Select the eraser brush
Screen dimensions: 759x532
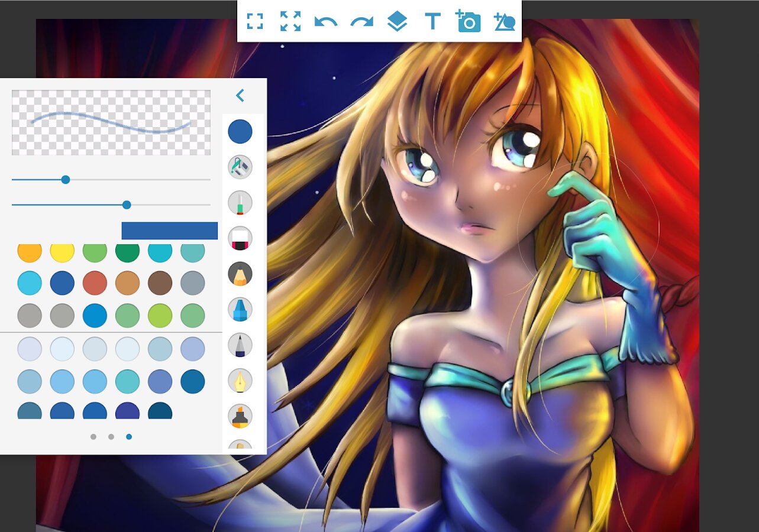click(240, 238)
